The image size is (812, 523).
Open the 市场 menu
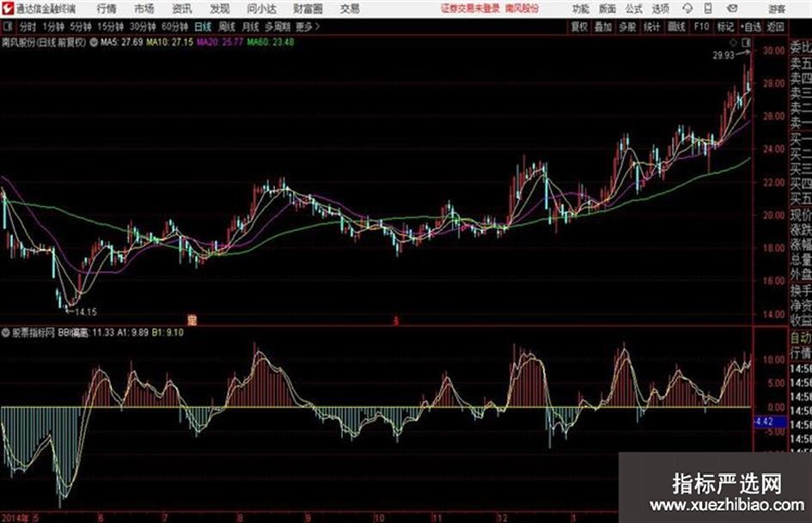(x=144, y=9)
